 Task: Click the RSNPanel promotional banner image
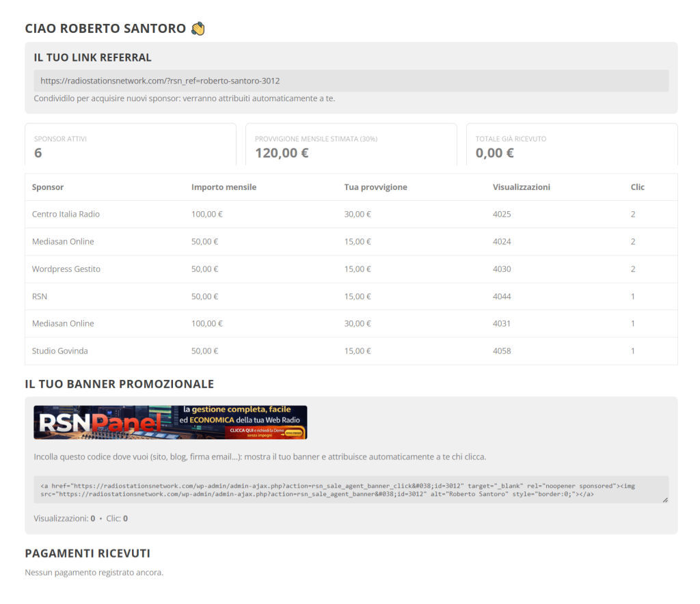(170, 422)
